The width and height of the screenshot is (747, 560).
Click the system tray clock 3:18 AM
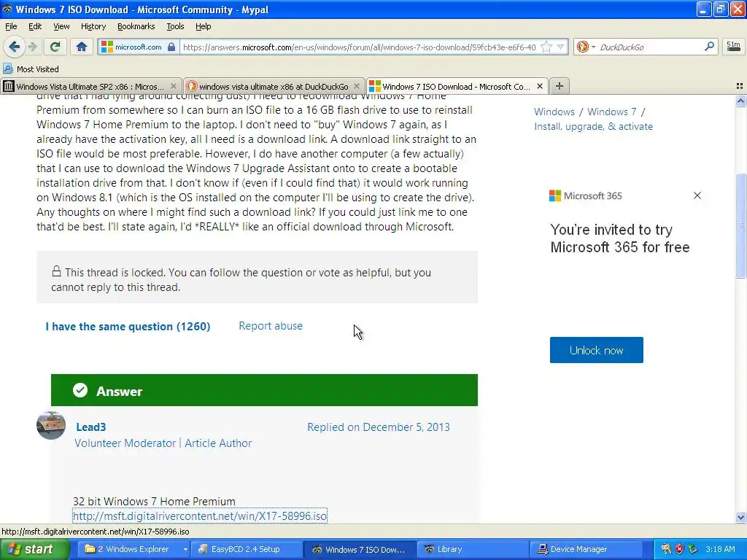[x=720, y=549]
